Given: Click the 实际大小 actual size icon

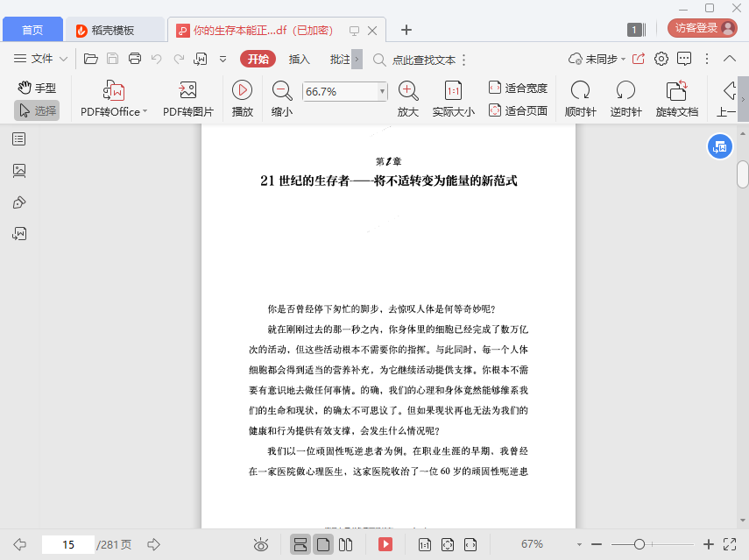Looking at the screenshot, I should [453, 91].
